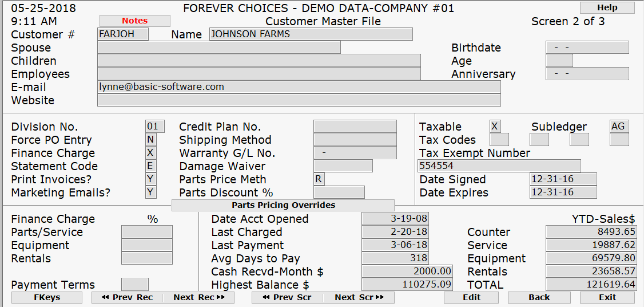Toggle the Finance Charge X flag

coord(150,153)
